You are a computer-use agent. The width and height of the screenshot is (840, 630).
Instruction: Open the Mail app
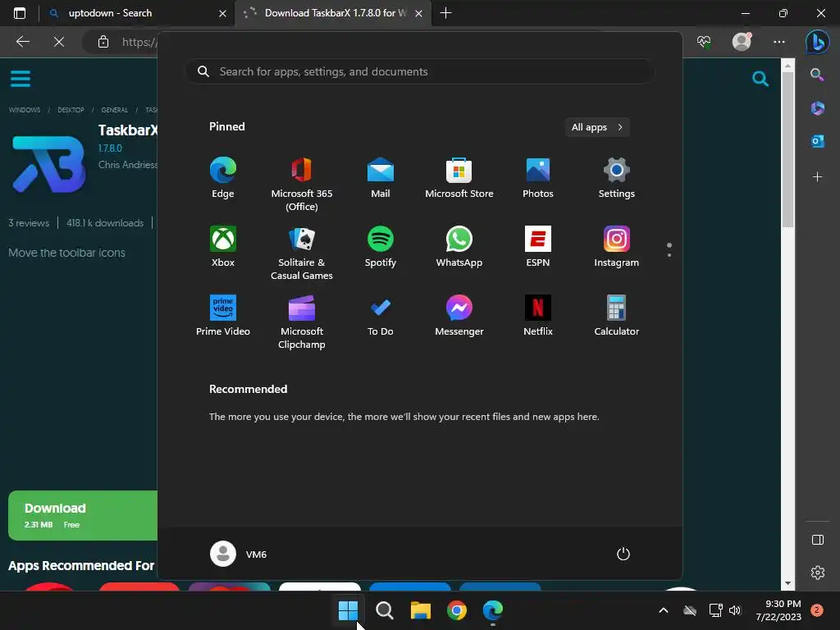[381, 178]
